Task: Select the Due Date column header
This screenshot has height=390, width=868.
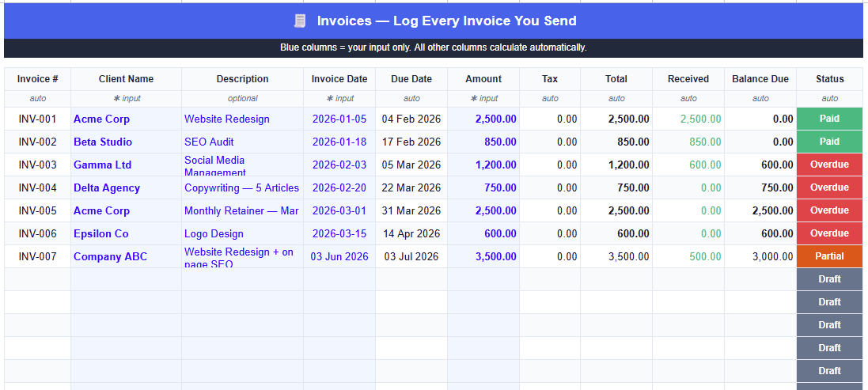Action: tap(411, 79)
